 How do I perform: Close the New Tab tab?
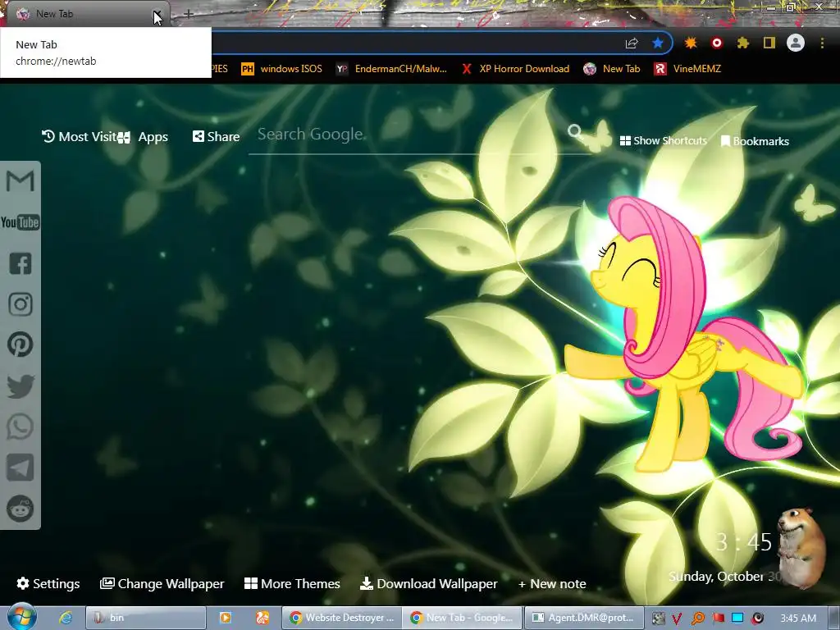tap(157, 14)
